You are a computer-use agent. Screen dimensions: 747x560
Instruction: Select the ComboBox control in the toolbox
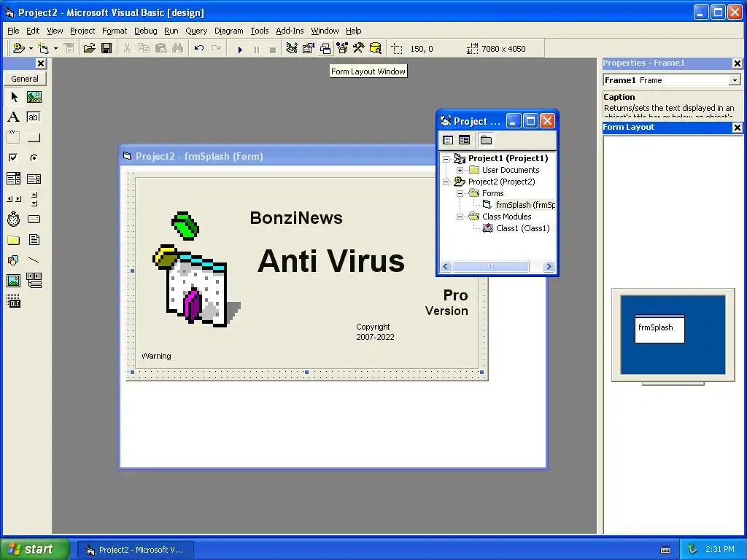(14, 179)
